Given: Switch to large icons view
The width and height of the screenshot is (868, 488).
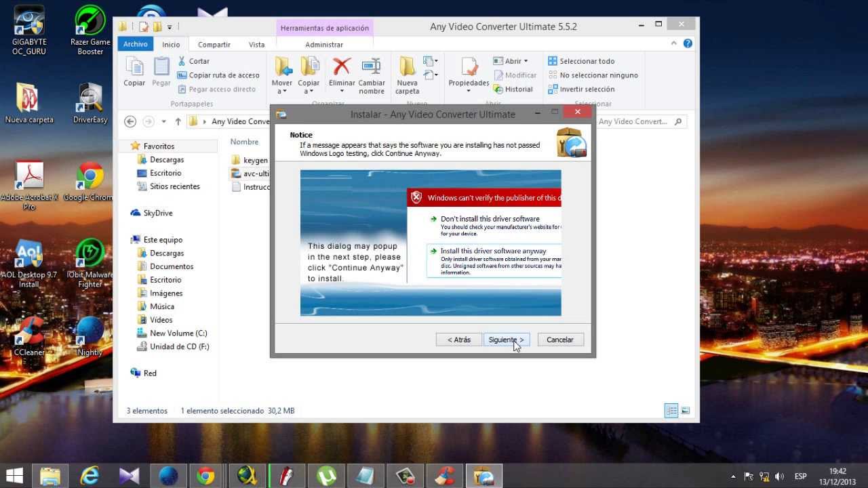Looking at the screenshot, I should [x=686, y=411].
